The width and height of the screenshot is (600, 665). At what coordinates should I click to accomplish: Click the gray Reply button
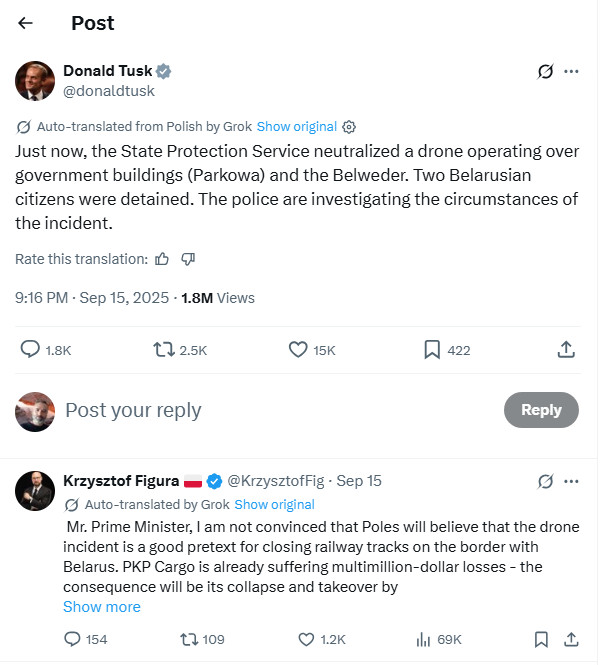[x=541, y=410]
